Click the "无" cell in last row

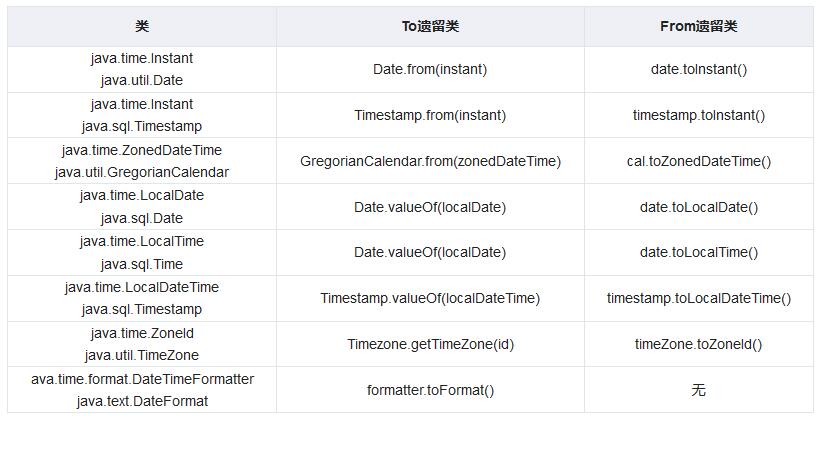tap(698, 390)
